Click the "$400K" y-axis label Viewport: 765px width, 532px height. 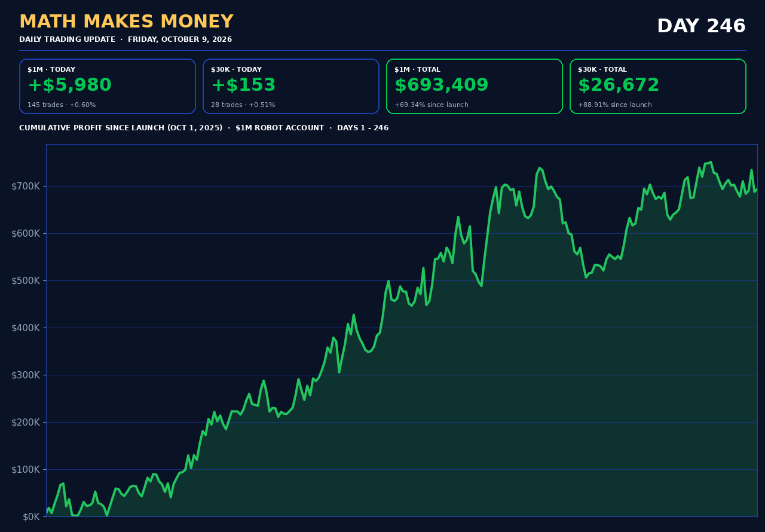[26, 328]
